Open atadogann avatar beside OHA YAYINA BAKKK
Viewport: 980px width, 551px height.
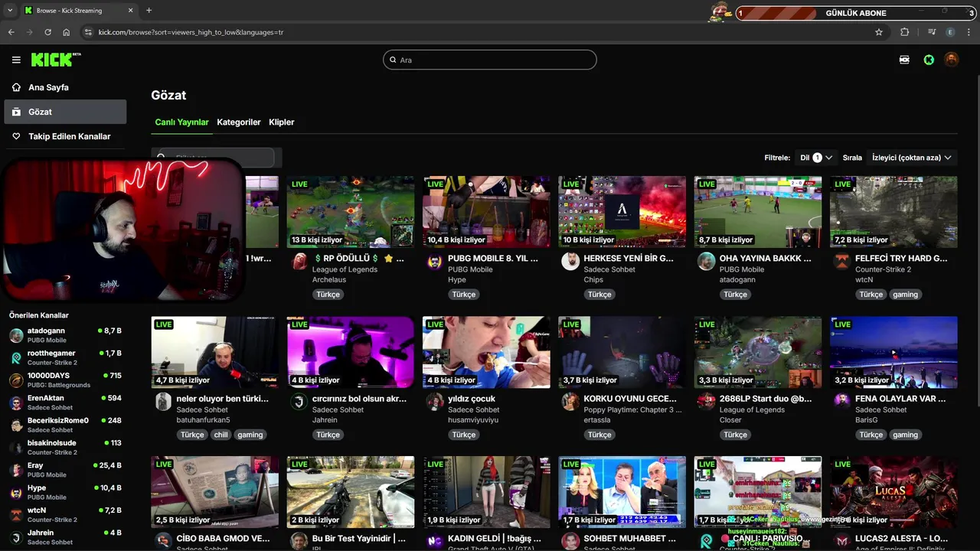pos(706,262)
